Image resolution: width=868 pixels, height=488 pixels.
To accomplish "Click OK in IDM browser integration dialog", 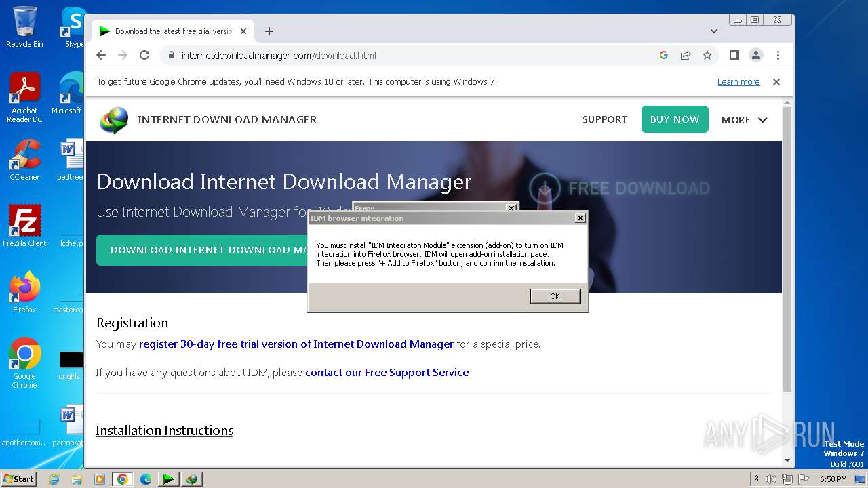I will click(x=555, y=296).
